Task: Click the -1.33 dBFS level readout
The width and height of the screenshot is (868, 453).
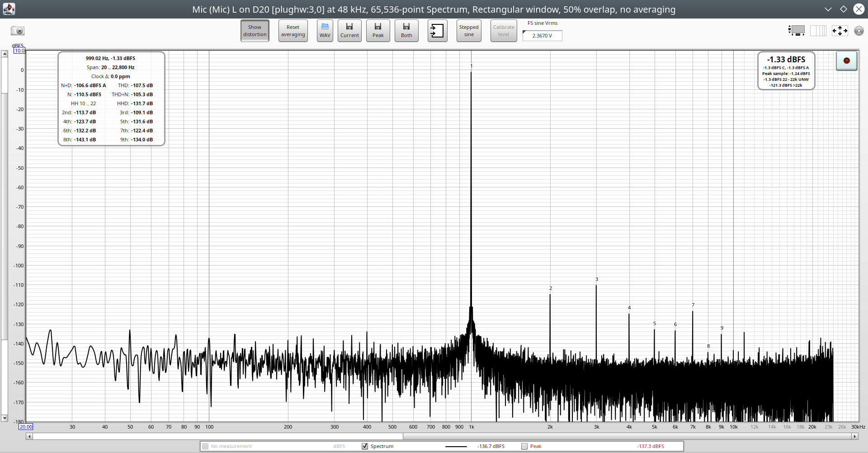Action: 786,60
